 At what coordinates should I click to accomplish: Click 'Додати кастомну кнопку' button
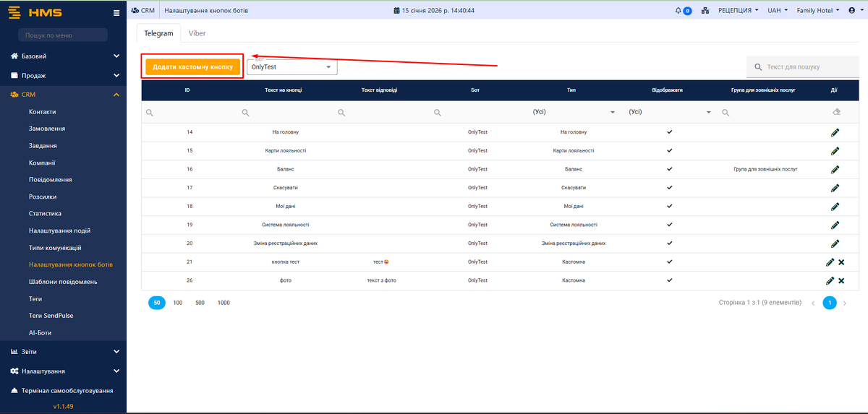click(x=192, y=66)
